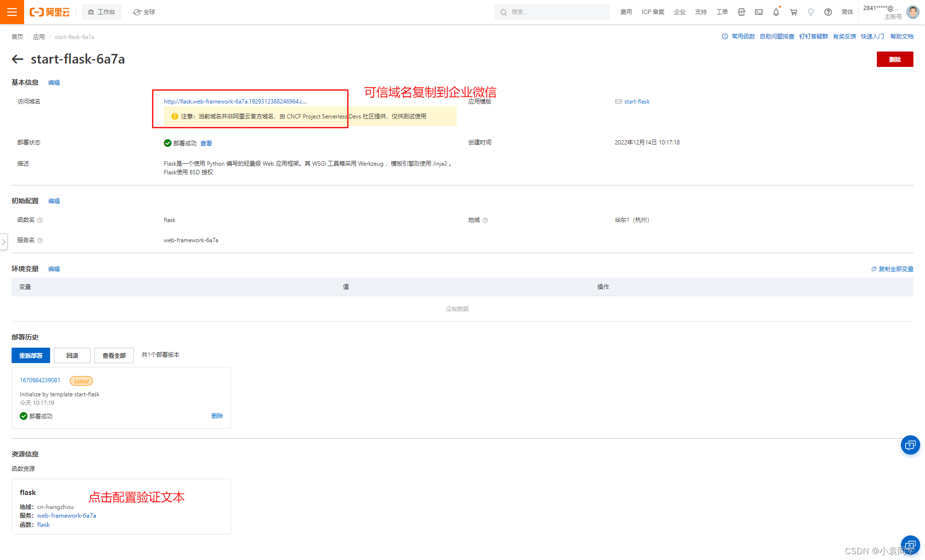Open 自助问题排查 link

pos(777,37)
